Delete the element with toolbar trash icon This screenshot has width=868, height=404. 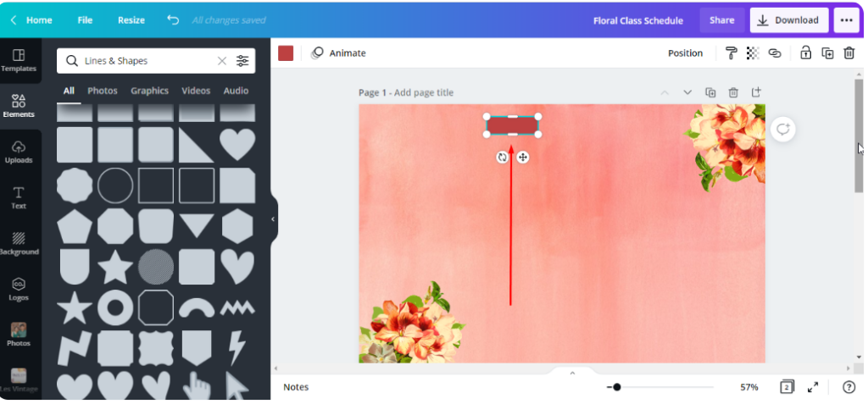849,53
